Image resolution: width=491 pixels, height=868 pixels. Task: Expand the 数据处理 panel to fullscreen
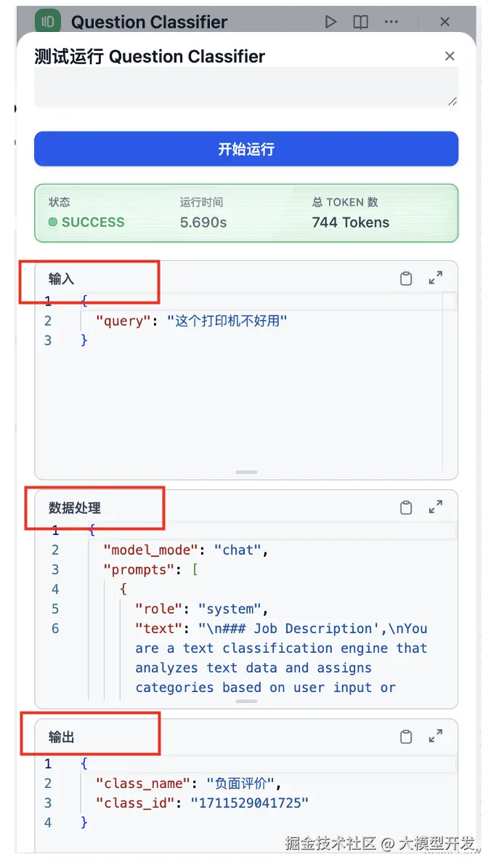click(x=436, y=507)
